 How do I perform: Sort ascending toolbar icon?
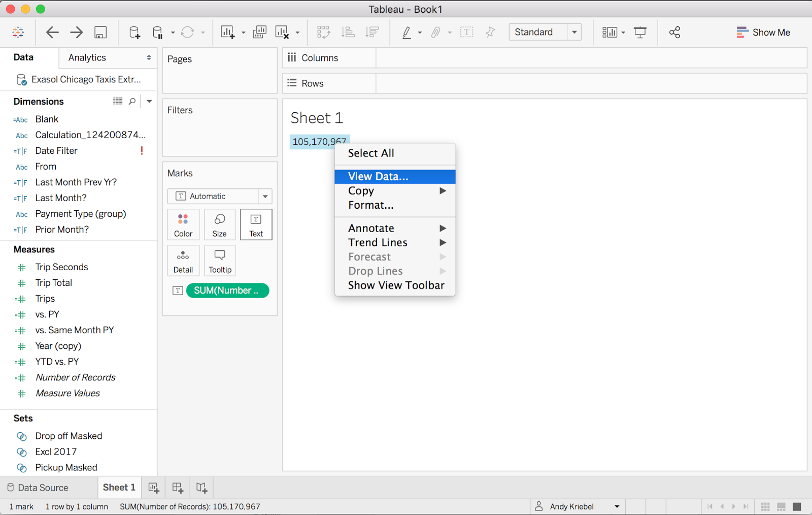click(348, 33)
